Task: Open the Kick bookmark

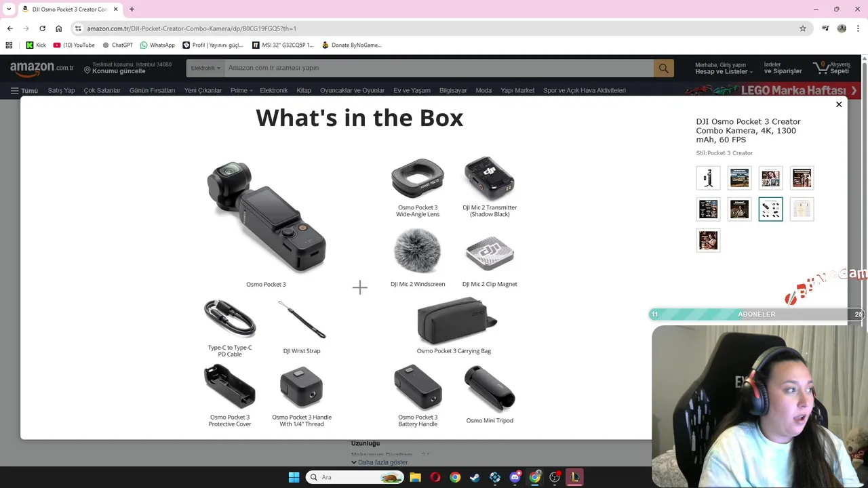Action: point(36,45)
